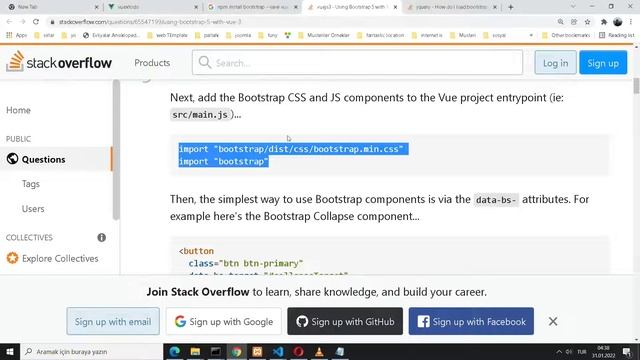
Task: Sign up with Facebook
Action: (x=471, y=321)
